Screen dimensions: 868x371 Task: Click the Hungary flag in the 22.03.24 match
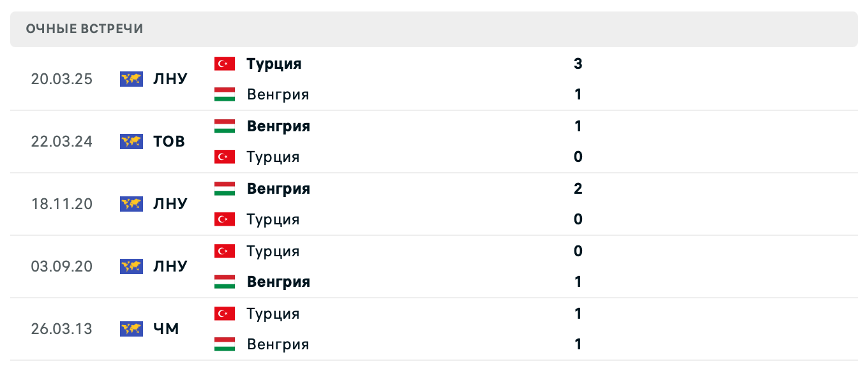click(225, 126)
